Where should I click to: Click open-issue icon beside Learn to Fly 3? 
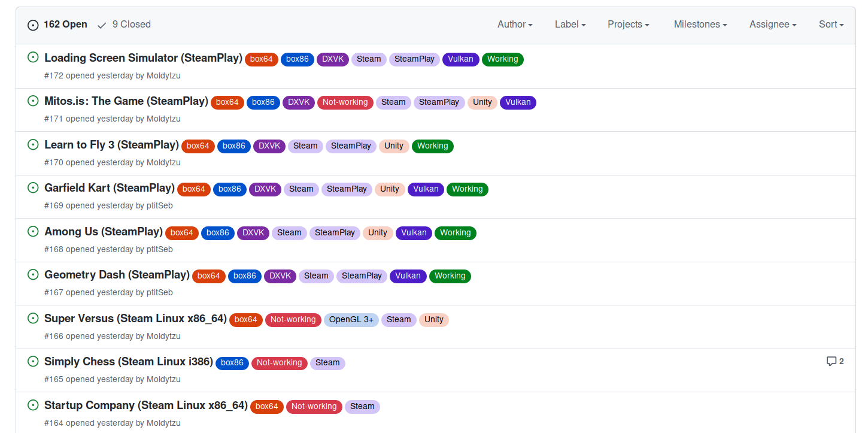pos(34,144)
